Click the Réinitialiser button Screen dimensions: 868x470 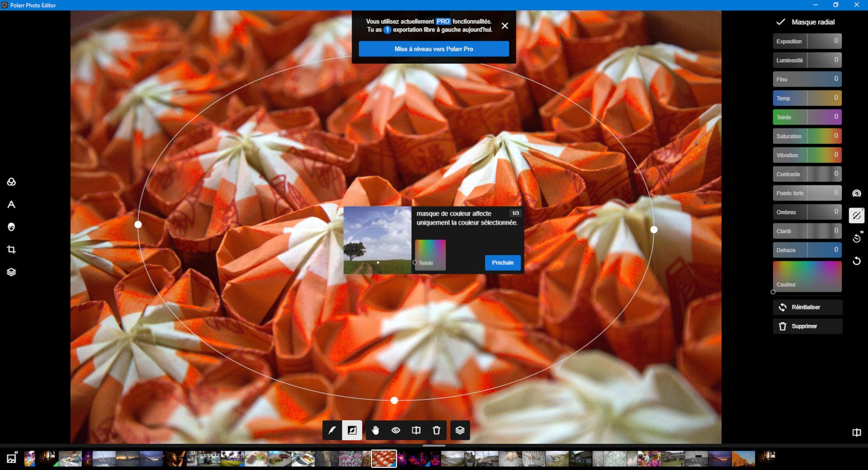(x=807, y=307)
